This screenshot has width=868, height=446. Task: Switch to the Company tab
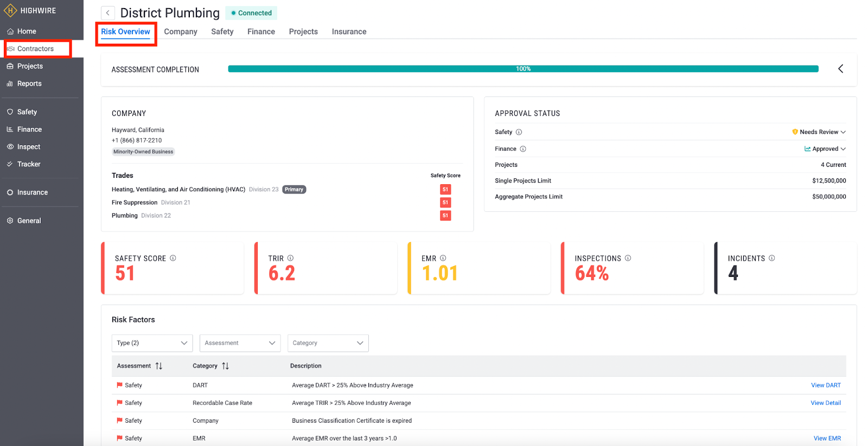[x=181, y=31]
